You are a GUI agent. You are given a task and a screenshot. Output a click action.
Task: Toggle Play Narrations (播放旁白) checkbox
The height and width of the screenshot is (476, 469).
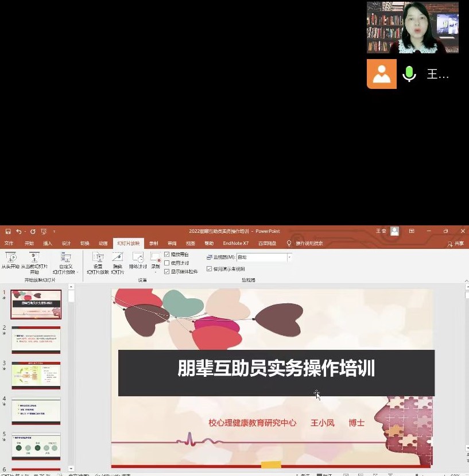[x=167, y=254]
